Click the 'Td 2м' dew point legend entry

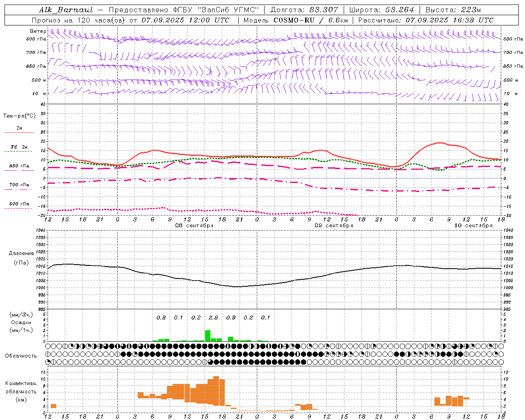point(19,147)
